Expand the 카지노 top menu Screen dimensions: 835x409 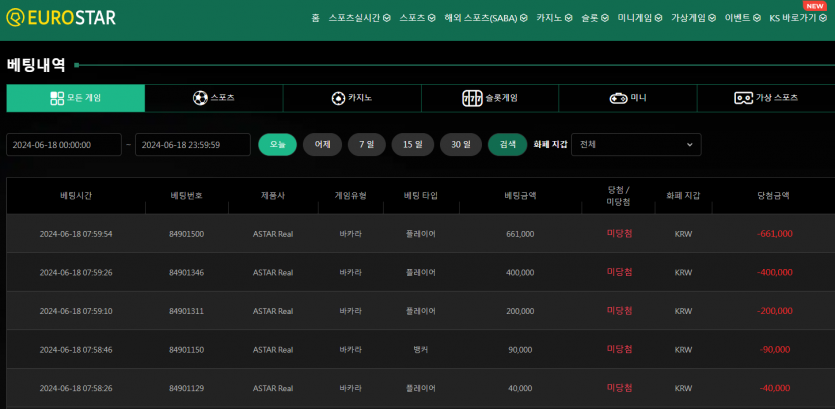[x=554, y=18]
